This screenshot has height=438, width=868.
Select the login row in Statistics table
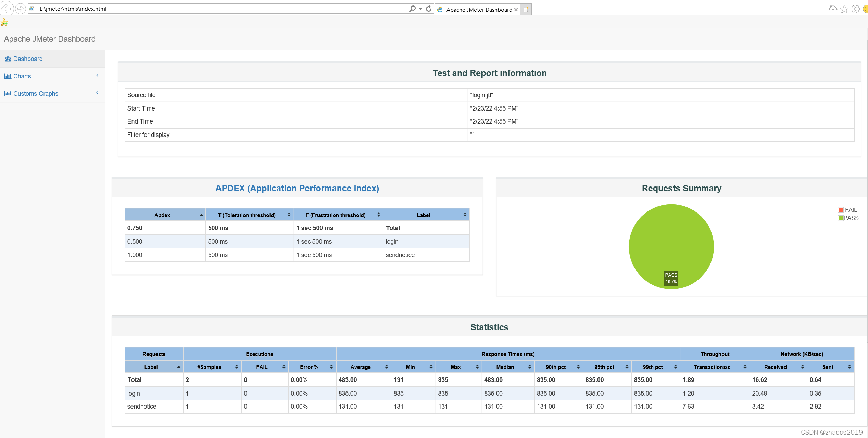[x=489, y=394]
